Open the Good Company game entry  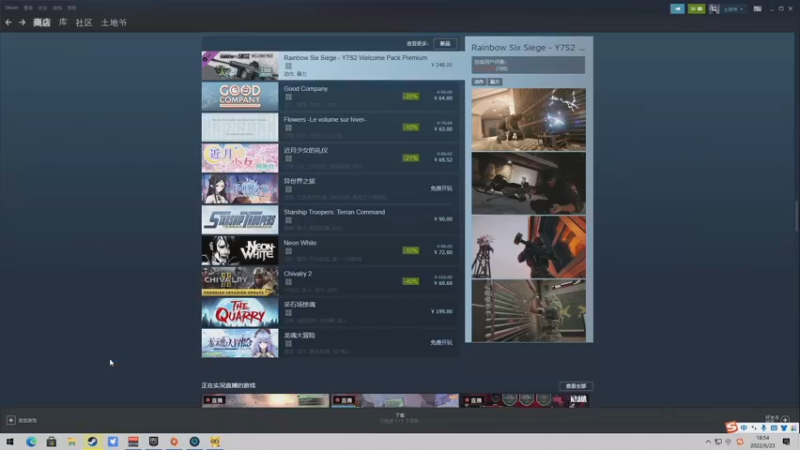(333, 96)
